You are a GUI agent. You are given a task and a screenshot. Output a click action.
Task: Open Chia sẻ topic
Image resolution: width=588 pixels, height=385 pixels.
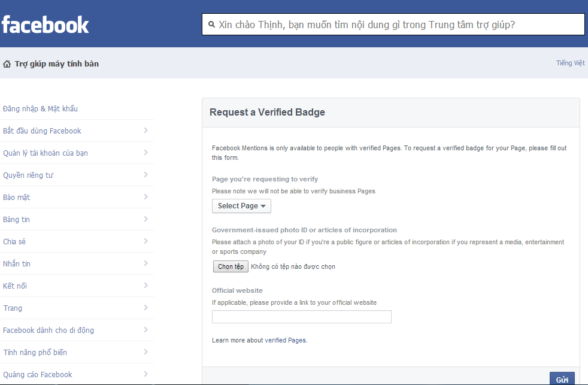(14, 241)
